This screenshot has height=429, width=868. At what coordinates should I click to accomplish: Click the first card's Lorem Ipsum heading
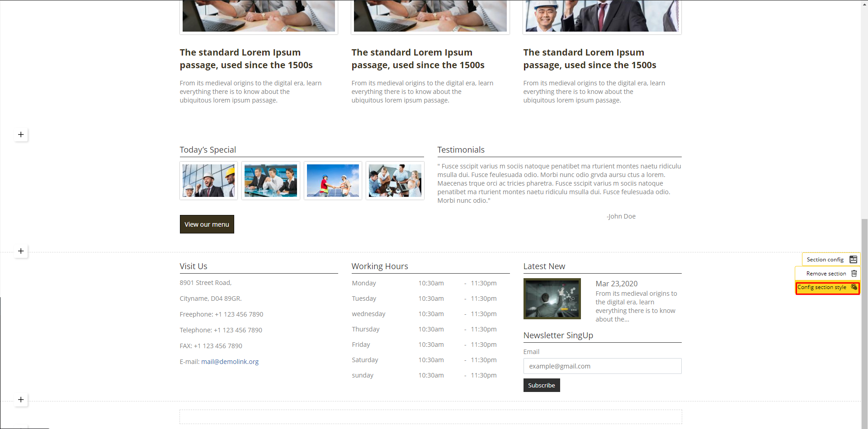pyautogui.click(x=246, y=59)
